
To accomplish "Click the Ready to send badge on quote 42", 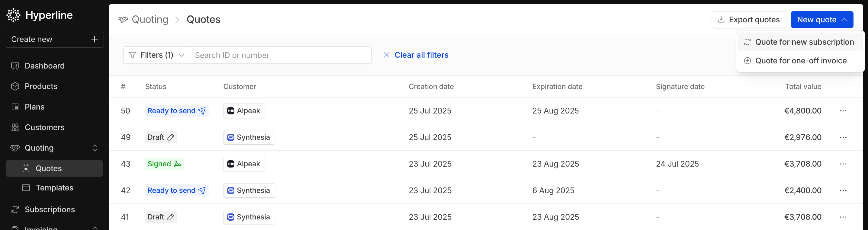I will click(177, 190).
